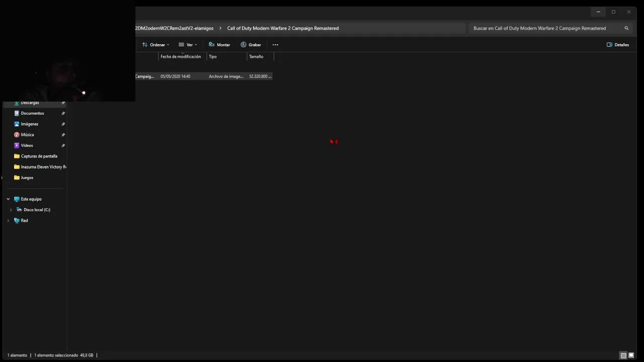Toggle the Detalles pane button
This screenshot has height=362, width=644.
[618, 45]
